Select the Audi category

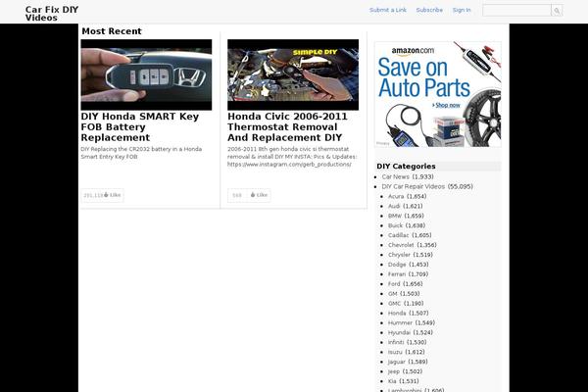click(394, 206)
